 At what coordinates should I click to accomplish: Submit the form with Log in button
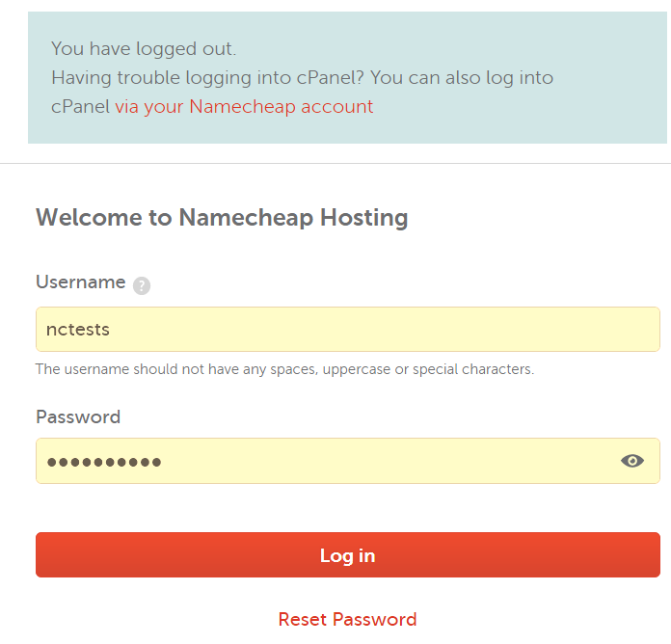point(347,555)
